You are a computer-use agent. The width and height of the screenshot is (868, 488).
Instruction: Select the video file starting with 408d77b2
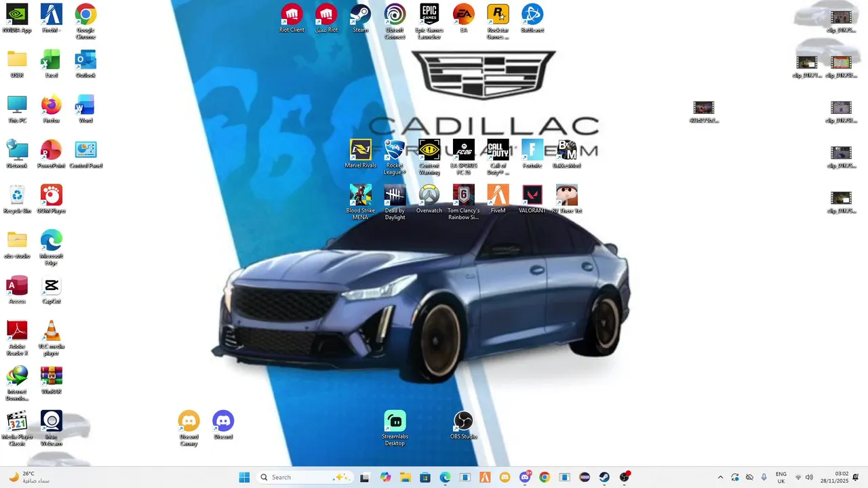tap(704, 112)
